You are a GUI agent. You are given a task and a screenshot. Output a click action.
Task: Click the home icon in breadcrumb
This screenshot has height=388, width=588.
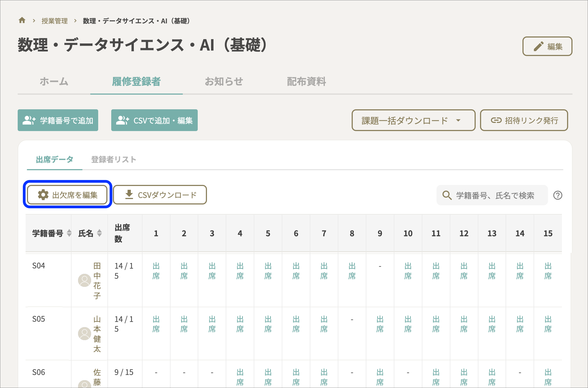(x=22, y=20)
